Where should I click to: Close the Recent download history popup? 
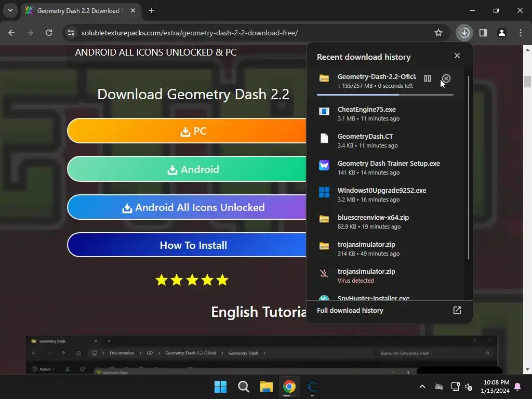point(457,56)
